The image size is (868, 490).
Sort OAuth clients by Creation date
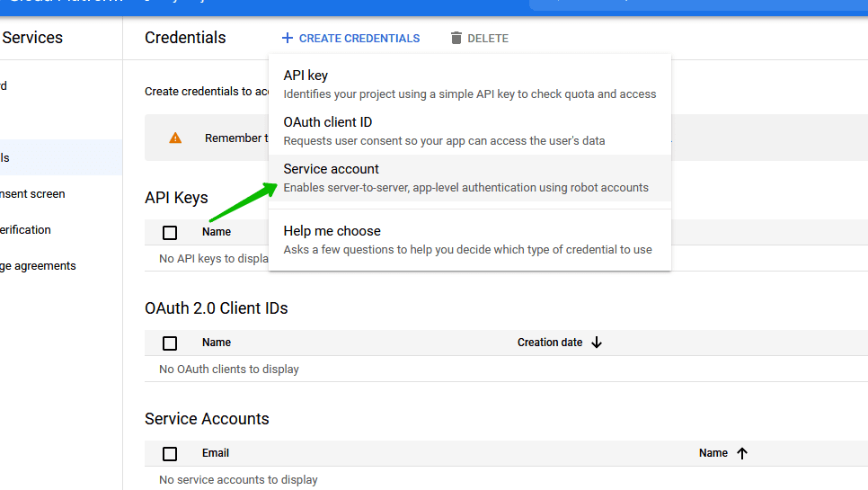pos(549,343)
